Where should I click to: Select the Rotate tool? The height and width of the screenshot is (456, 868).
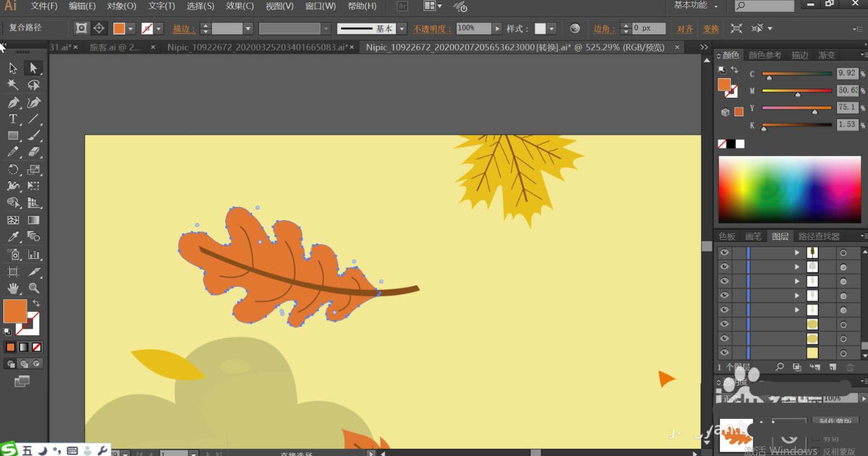pos(13,170)
